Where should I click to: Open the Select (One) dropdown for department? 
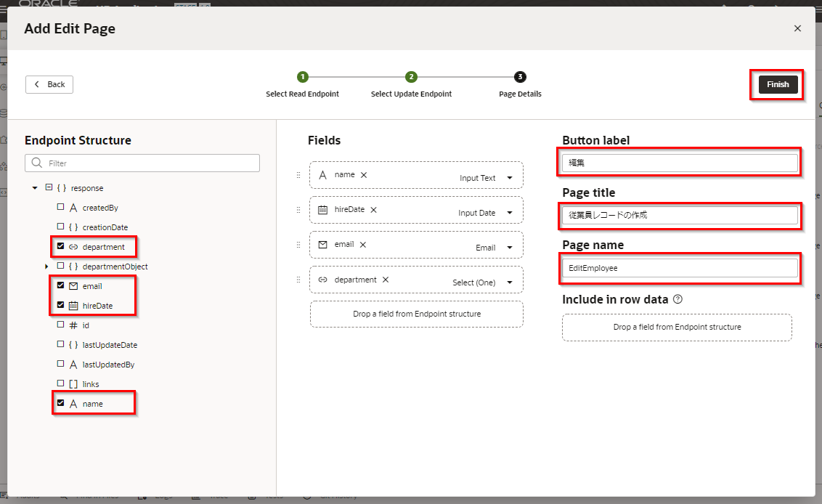coord(510,283)
